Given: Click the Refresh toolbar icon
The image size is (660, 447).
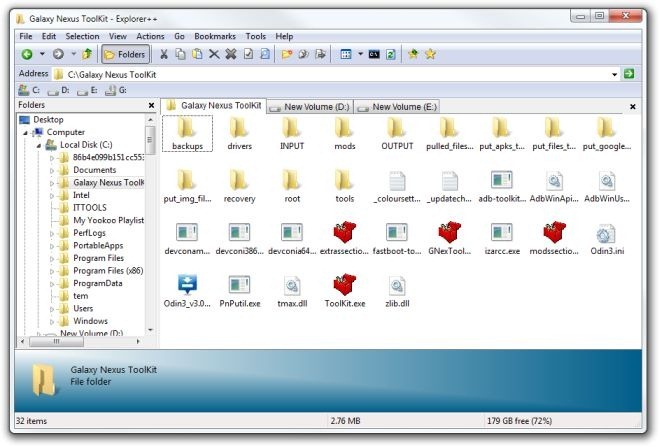Looking at the screenshot, I should [391, 54].
